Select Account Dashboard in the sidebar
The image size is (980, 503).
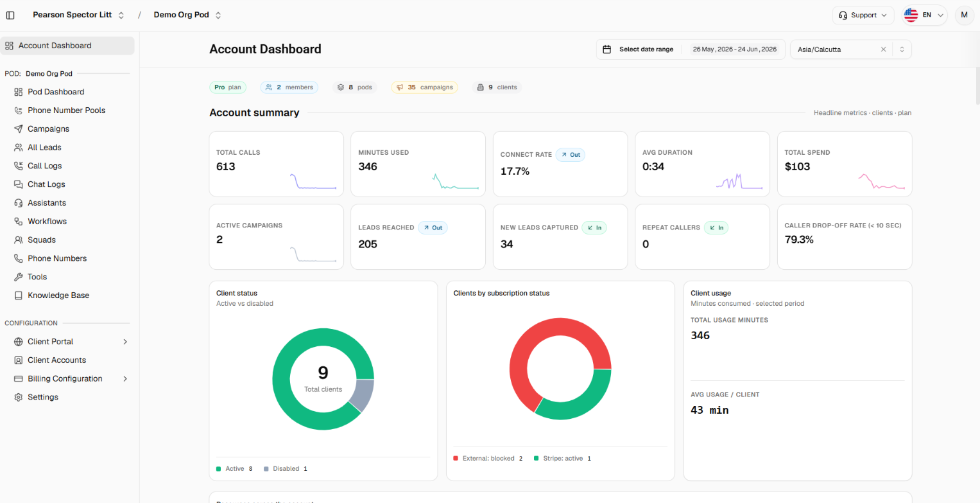click(x=67, y=46)
